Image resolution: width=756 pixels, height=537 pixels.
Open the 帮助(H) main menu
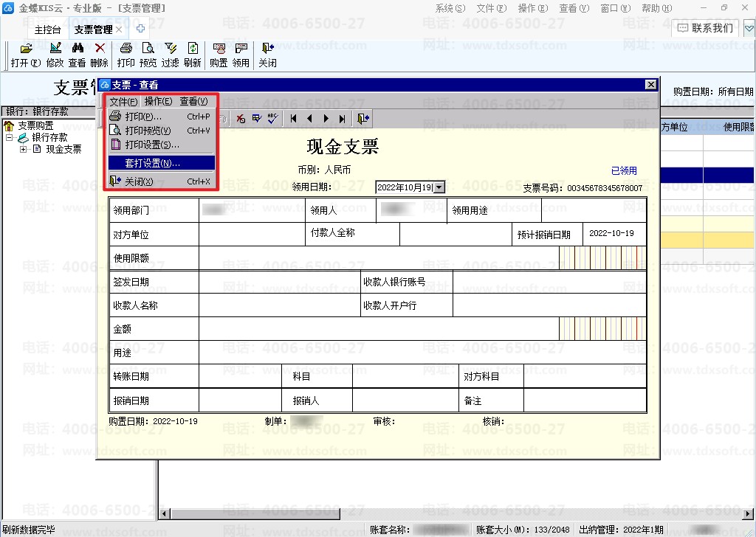click(x=656, y=8)
